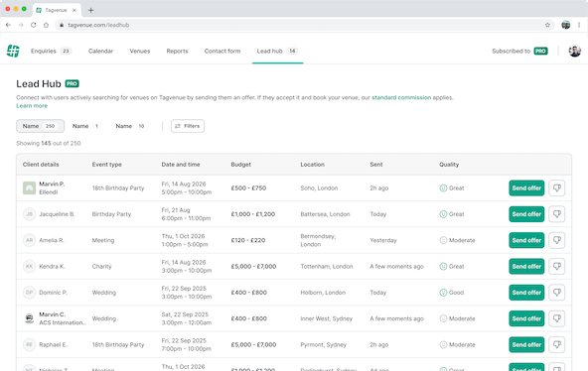Image resolution: width=588 pixels, height=371 pixels.
Task: Click the Dominic P. initials avatar
Action: 29,293
